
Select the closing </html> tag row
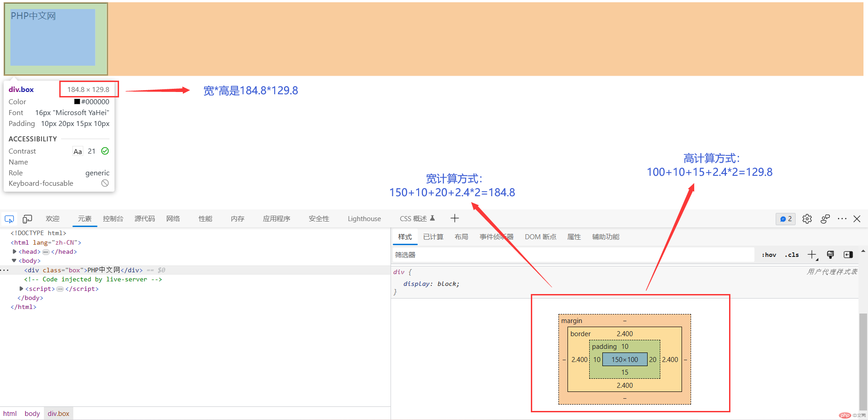(23, 307)
